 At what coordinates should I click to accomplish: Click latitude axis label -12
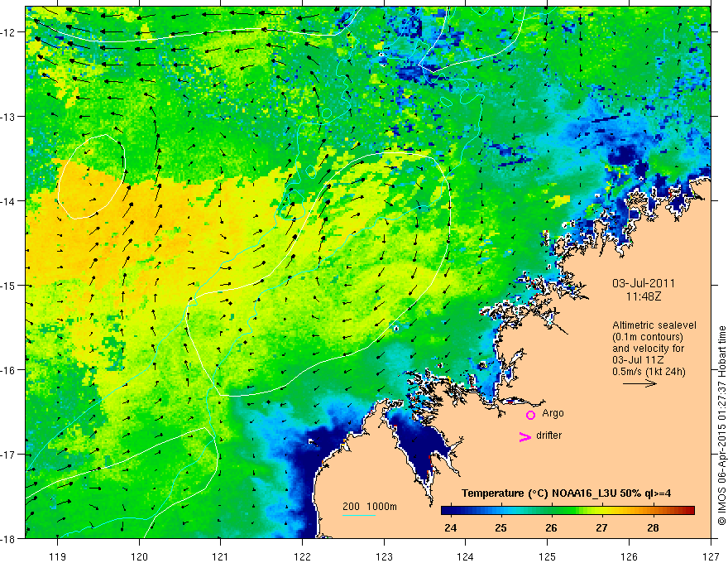[x=8, y=32]
